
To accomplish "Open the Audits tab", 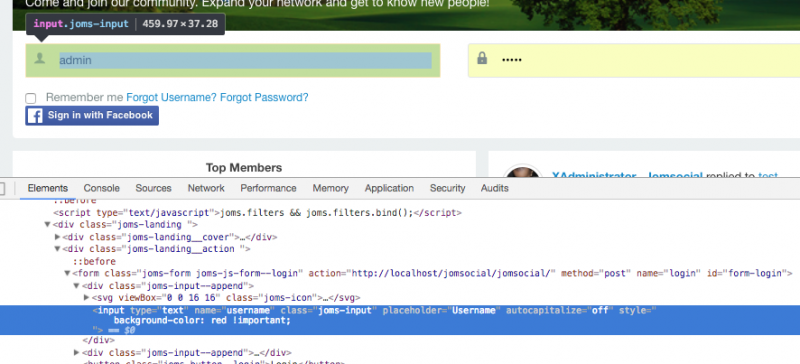I will click(495, 188).
